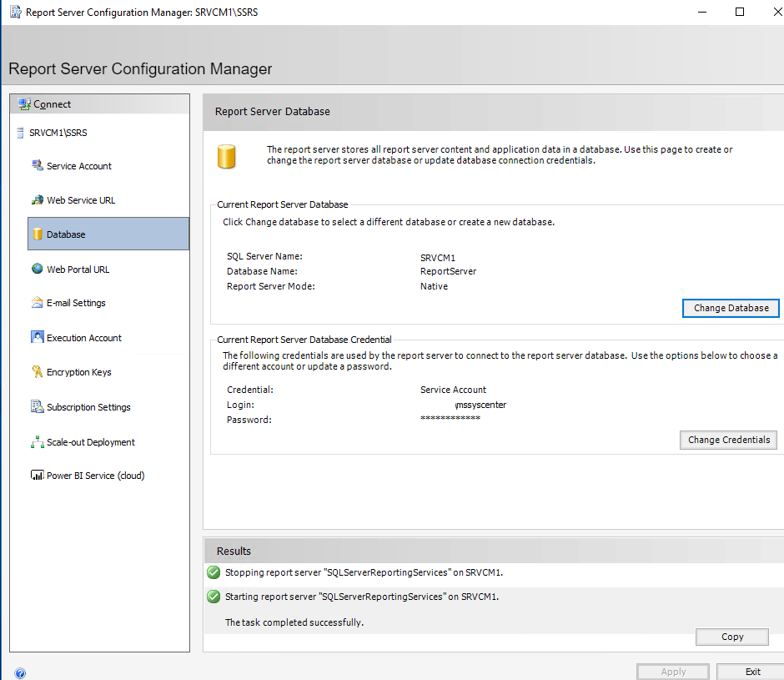Click the Database cylinder icon in sidebar
The width and height of the screenshot is (784, 680).
tap(38, 234)
